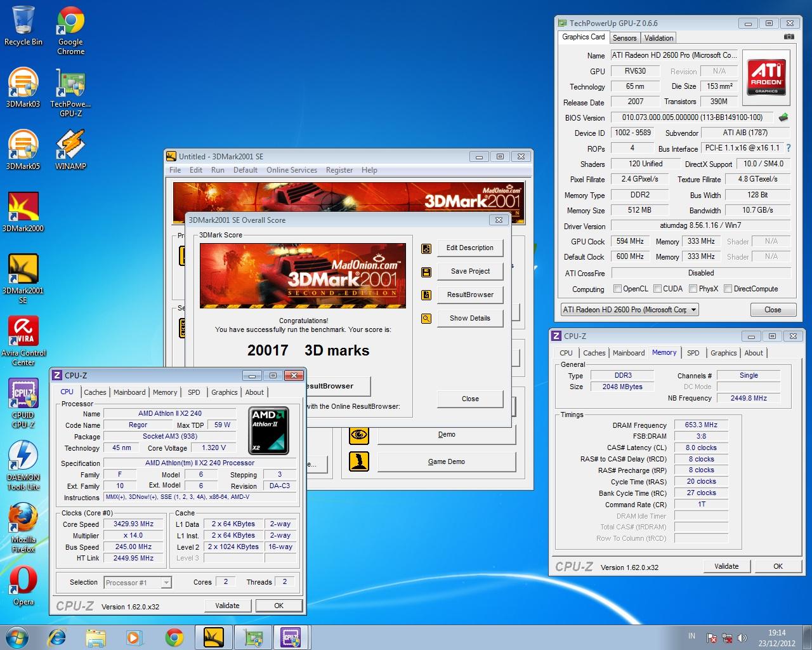Click the ATI Radeon logo in GPU-Z

(766, 77)
